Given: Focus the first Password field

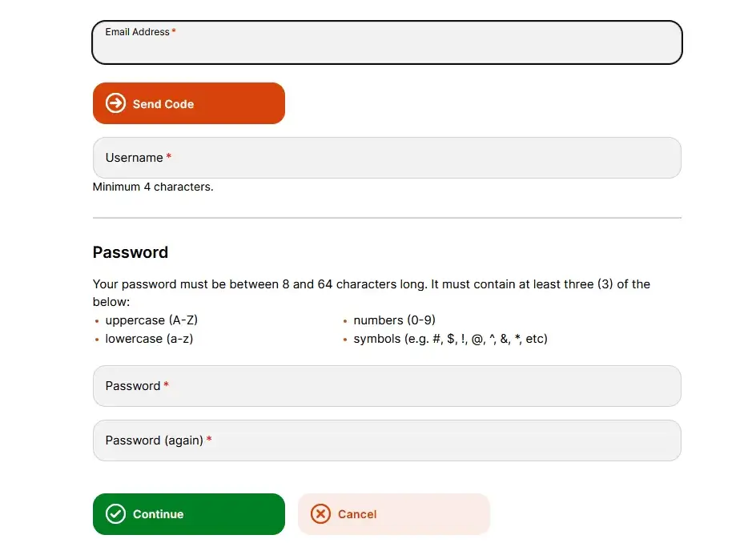Looking at the screenshot, I should click(x=387, y=386).
